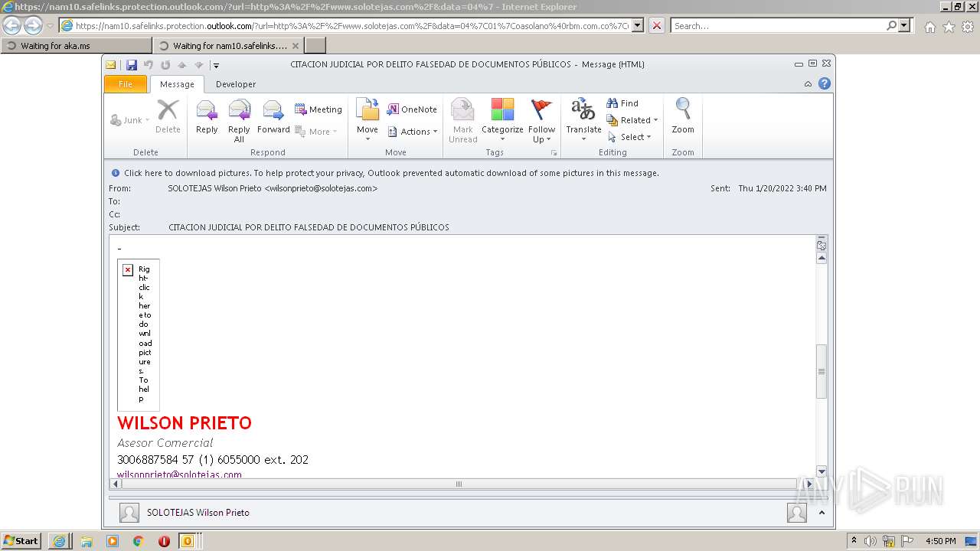Image resolution: width=980 pixels, height=551 pixels.
Task: Stop loading the page with the X button
Action: (x=657, y=25)
